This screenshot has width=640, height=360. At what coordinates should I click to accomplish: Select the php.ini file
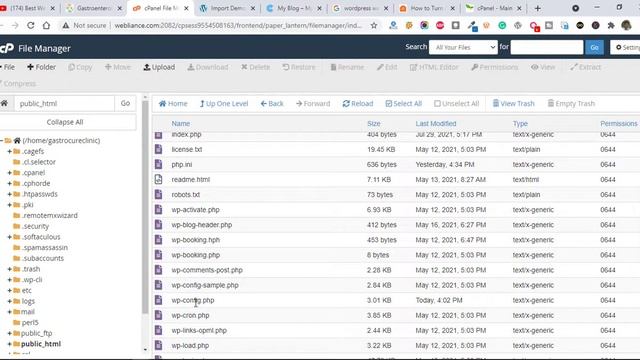(182, 164)
